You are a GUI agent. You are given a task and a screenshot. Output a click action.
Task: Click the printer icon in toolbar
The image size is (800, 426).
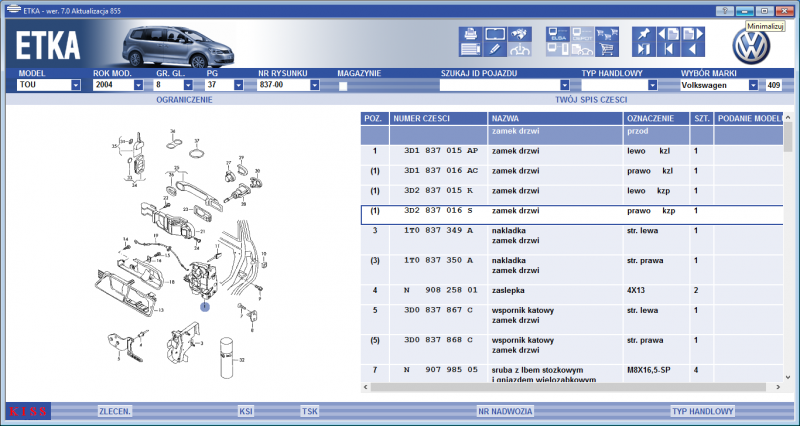coord(470,34)
